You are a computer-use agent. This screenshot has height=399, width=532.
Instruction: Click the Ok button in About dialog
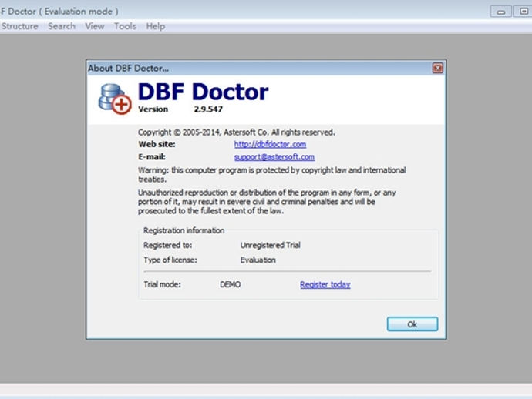[x=412, y=324]
